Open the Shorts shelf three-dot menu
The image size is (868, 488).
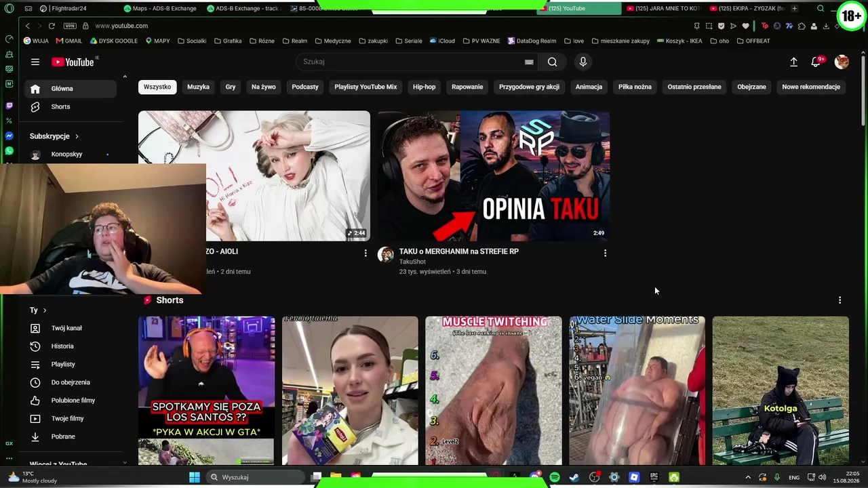(840, 300)
